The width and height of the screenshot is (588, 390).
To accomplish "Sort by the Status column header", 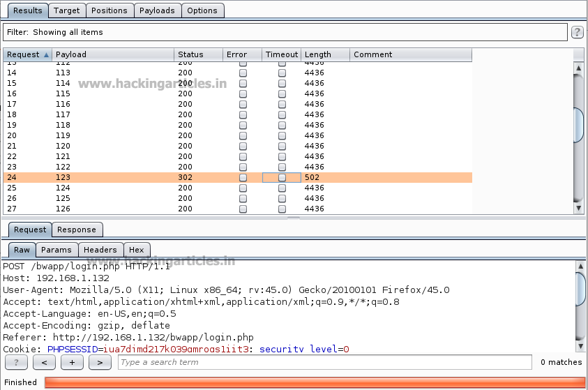I will coord(198,54).
